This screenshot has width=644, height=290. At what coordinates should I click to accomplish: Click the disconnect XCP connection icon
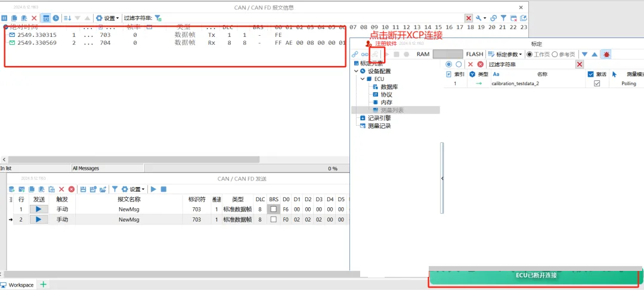[374, 54]
